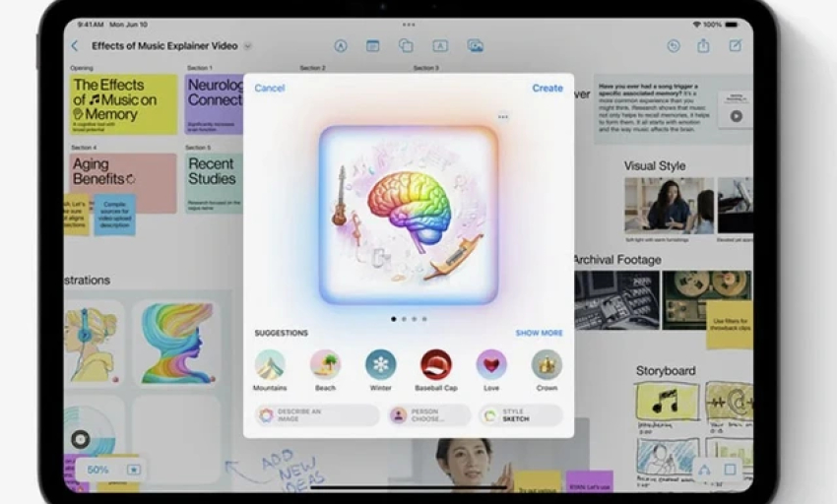Select the purple Neurological Connections card
The image size is (837, 504).
click(x=214, y=104)
